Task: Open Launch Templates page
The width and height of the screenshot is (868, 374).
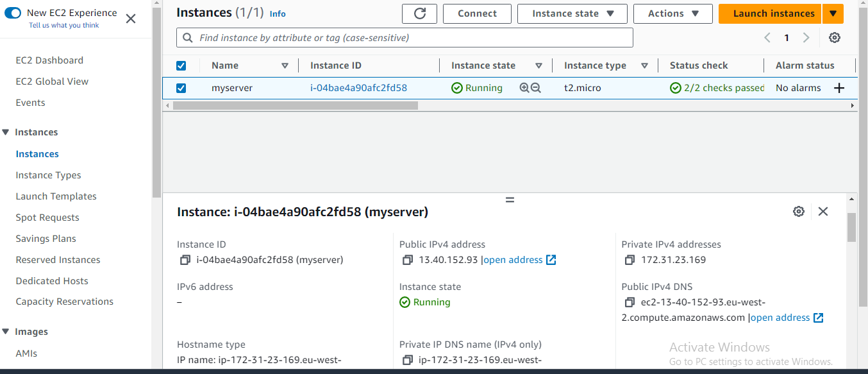Action: coord(56,196)
